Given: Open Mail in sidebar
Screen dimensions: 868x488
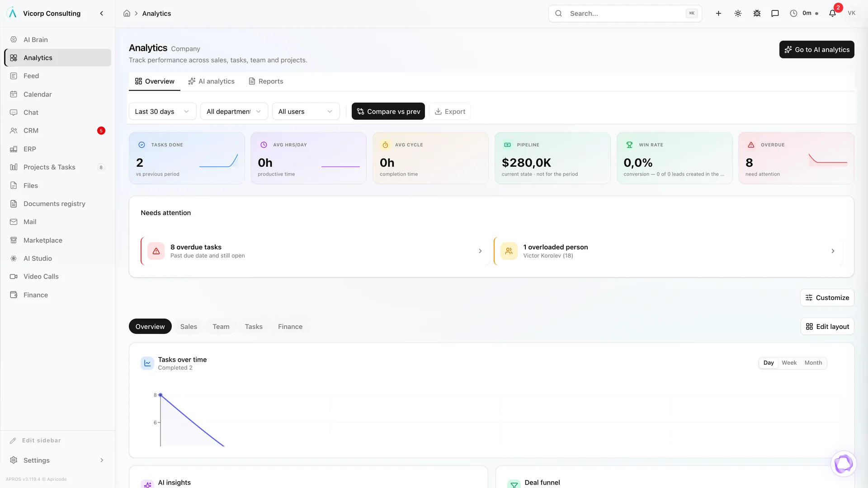Looking at the screenshot, I should pyautogui.click(x=57, y=222).
